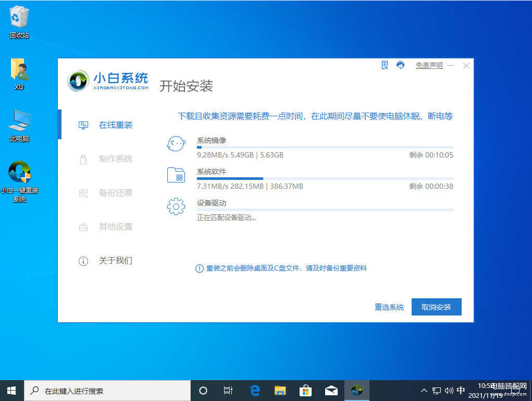
Task: Click the 在线重装 monitor icon
Action: [83, 125]
